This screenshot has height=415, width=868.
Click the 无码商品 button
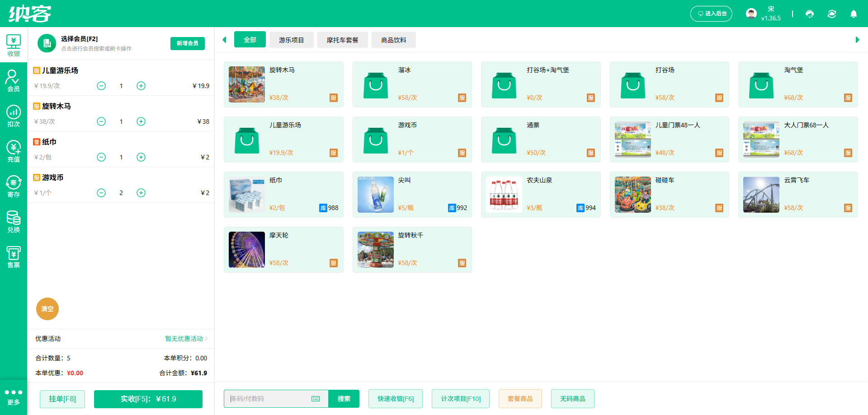click(x=573, y=399)
